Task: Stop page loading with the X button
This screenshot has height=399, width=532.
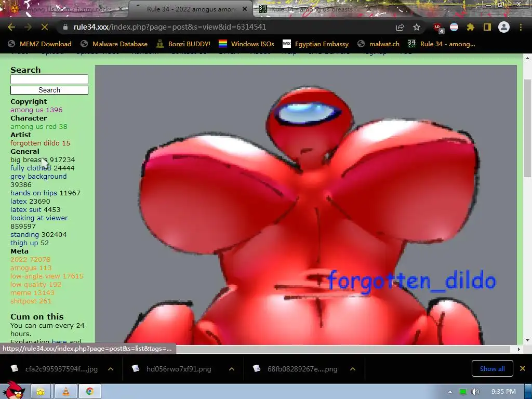Action: tap(45, 27)
